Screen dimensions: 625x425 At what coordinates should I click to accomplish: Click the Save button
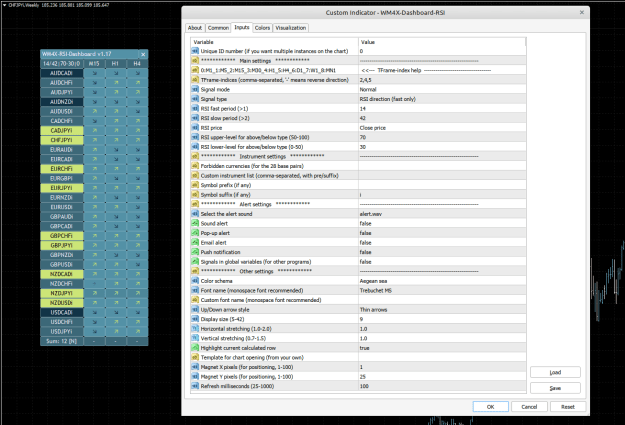coord(555,388)
